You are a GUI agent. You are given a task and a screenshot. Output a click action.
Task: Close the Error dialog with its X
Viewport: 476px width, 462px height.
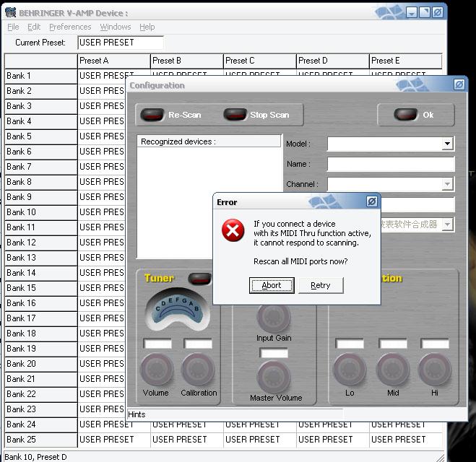(371, 201)
